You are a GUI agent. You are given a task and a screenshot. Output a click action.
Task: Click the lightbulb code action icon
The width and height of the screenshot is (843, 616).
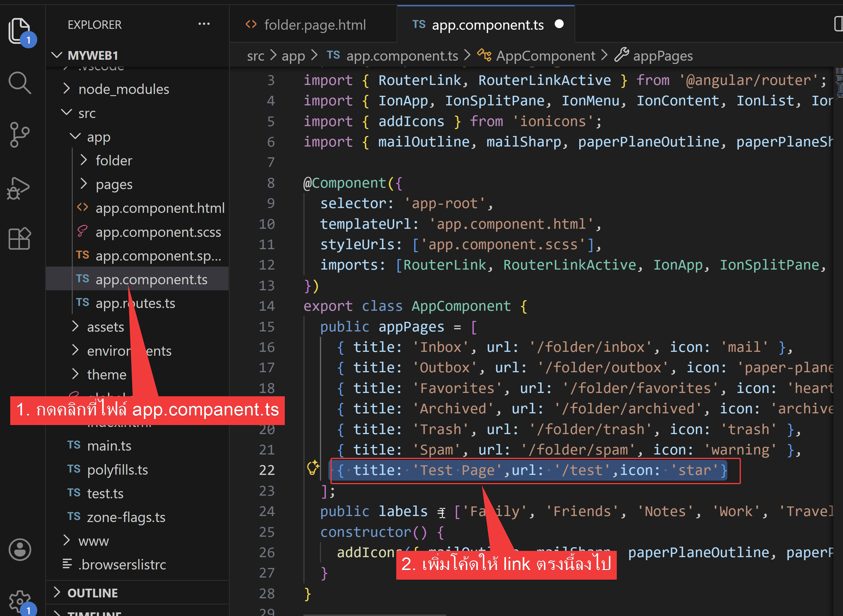point(313,467)
